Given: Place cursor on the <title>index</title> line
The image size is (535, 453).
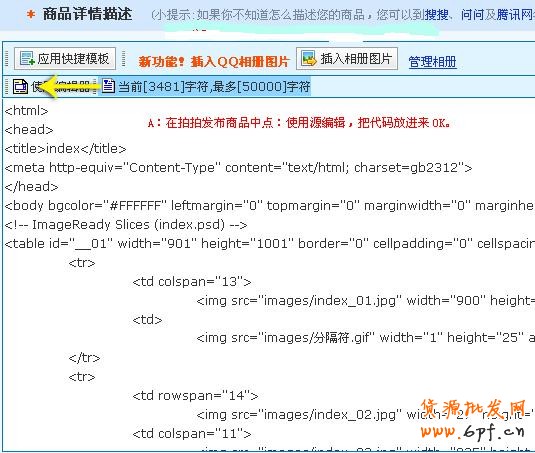Looking at the screenshot, I should 65,149.
